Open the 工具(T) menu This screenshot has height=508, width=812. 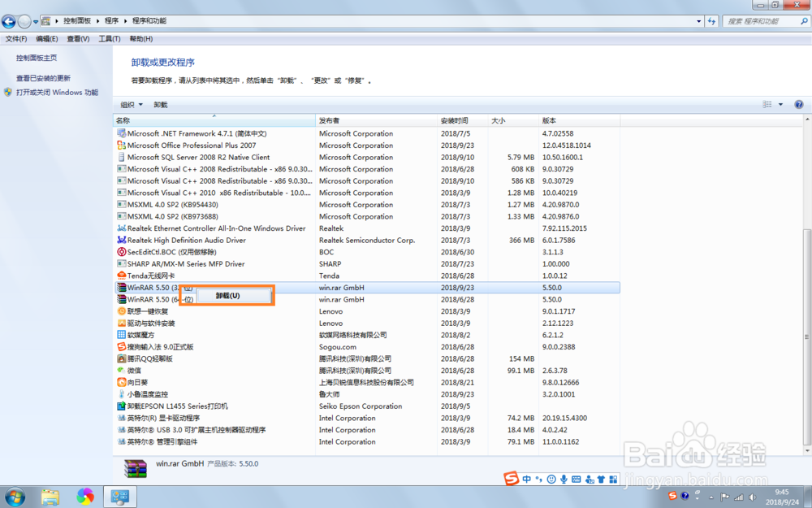point(110,39)
